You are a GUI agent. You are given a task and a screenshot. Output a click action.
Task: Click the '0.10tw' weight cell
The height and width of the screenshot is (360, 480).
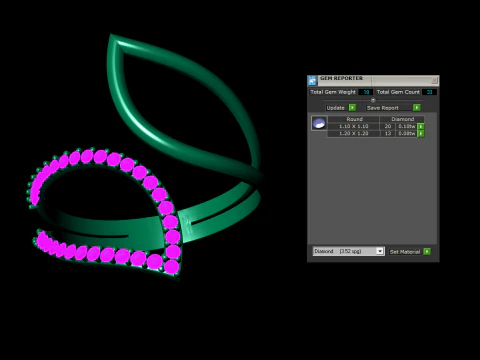(407, 126)
